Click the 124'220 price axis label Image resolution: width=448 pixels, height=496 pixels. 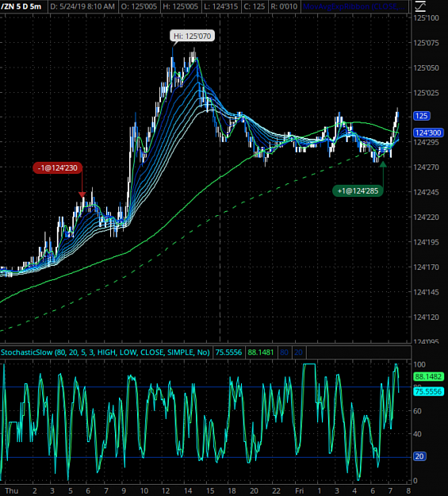click(x=427, y=217)
